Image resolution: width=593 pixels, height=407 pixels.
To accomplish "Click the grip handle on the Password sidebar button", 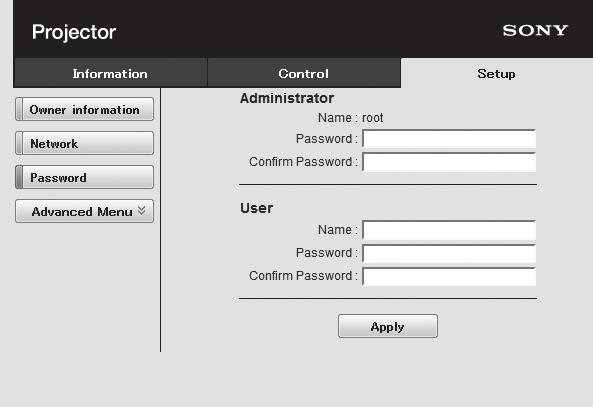I will pos(19,177).
